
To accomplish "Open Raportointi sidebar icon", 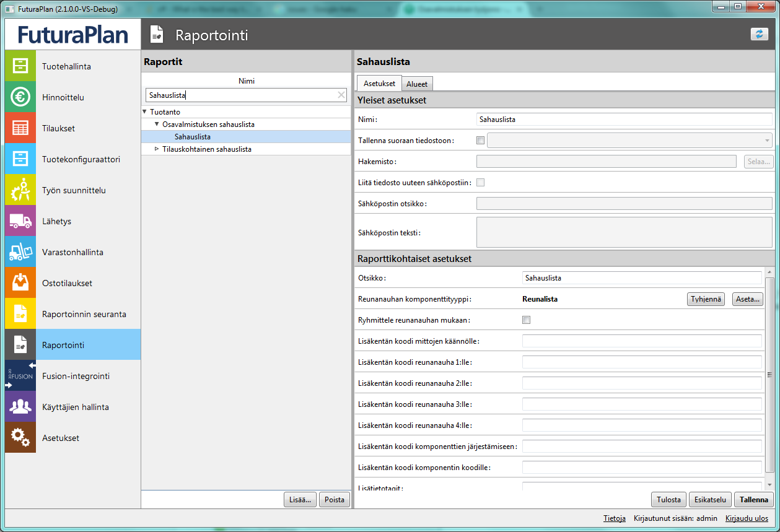I will point(20,344).
